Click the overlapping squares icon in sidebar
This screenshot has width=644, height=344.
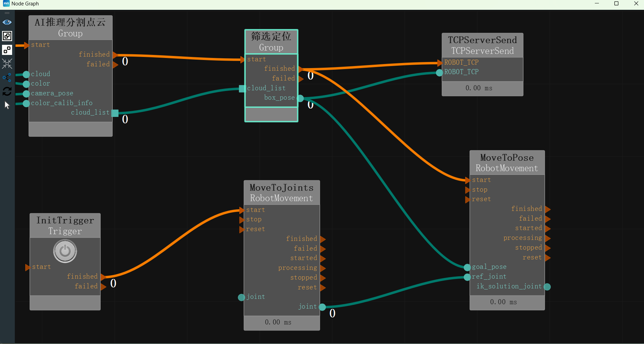pyautogui.click(x=7, y=36)
